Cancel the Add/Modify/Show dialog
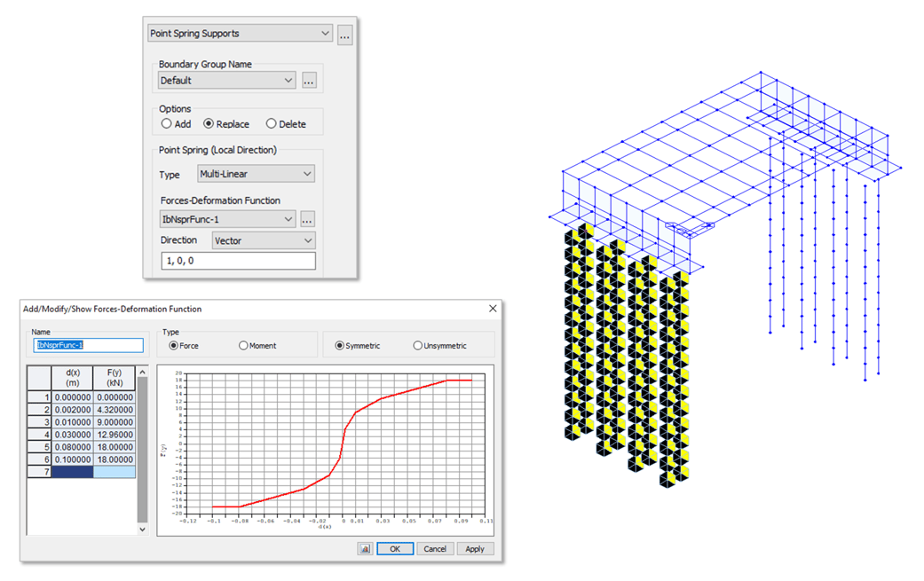Image resolution: width=924 pixels, height=581 pixels. [x=435, y=548]
